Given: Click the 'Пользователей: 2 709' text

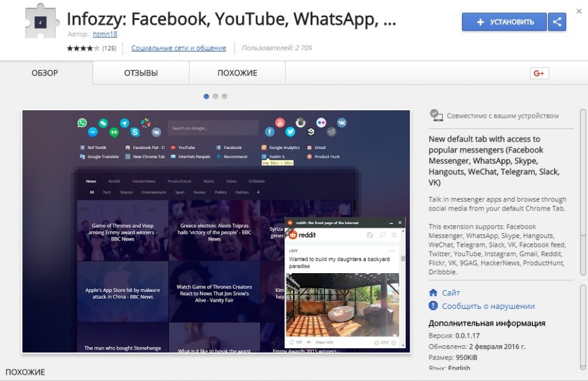Looking at the screenshot, I should pos(277,47).
